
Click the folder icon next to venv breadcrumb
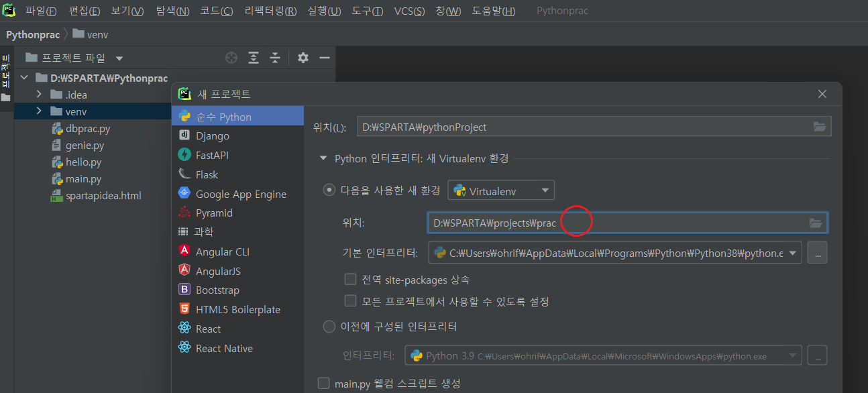tap(78, 34)
